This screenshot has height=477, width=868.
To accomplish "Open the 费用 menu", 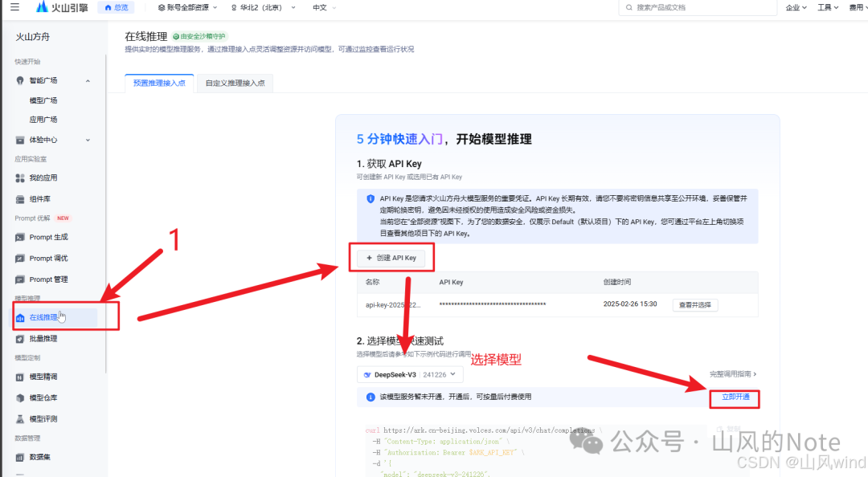I will 858,7.
